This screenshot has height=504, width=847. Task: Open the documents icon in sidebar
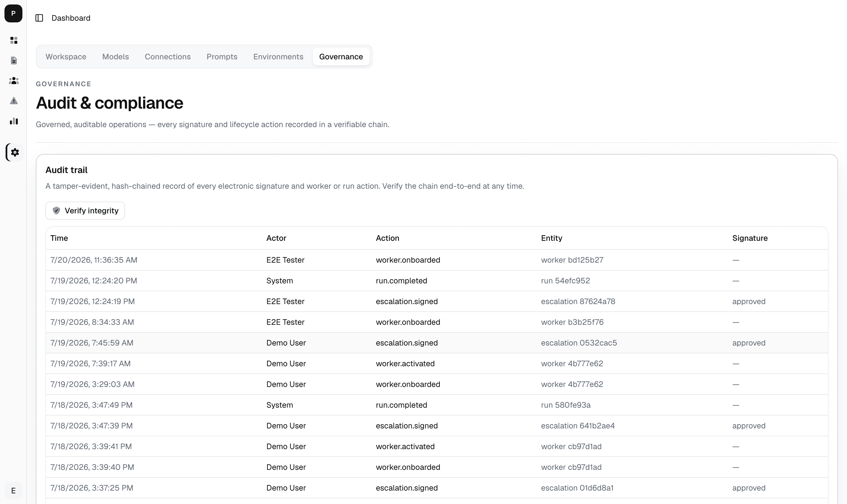[14, 60]
